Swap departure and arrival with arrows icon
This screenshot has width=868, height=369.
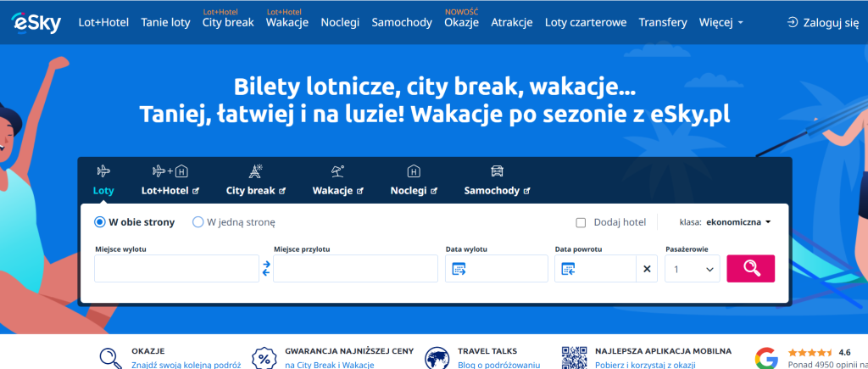[x=266, y=269]
